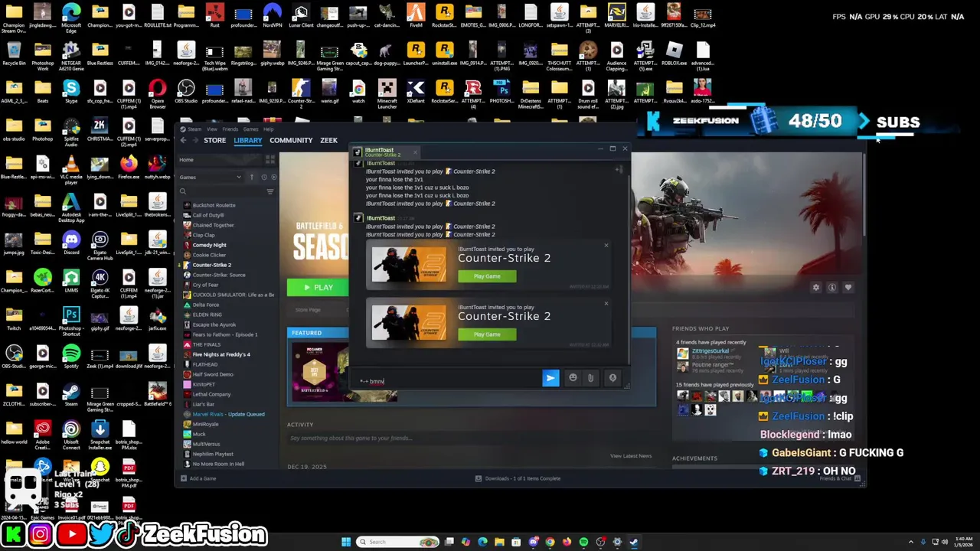The height and width of the screenshot is (551, 980).
Task: Click Windows Start button on taskbar
Action: click(x=346, y=542)
